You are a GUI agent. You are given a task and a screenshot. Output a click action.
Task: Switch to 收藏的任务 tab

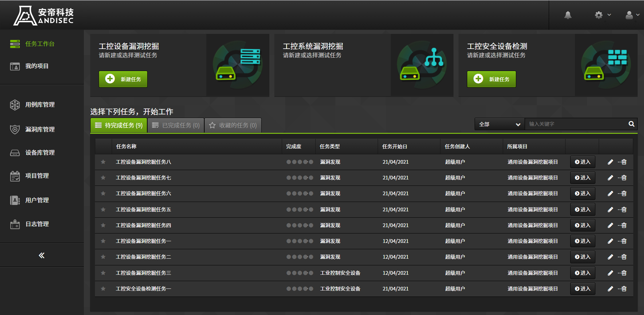click(233, 125)
